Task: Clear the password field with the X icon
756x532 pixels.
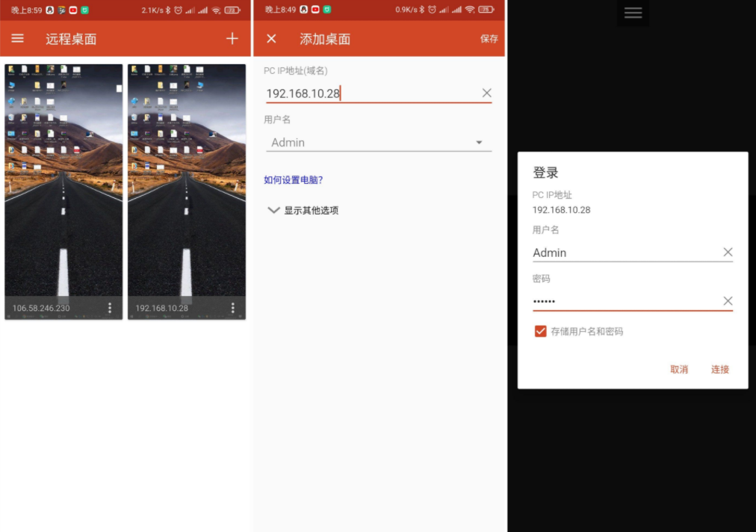Action: tap(728, 300)
